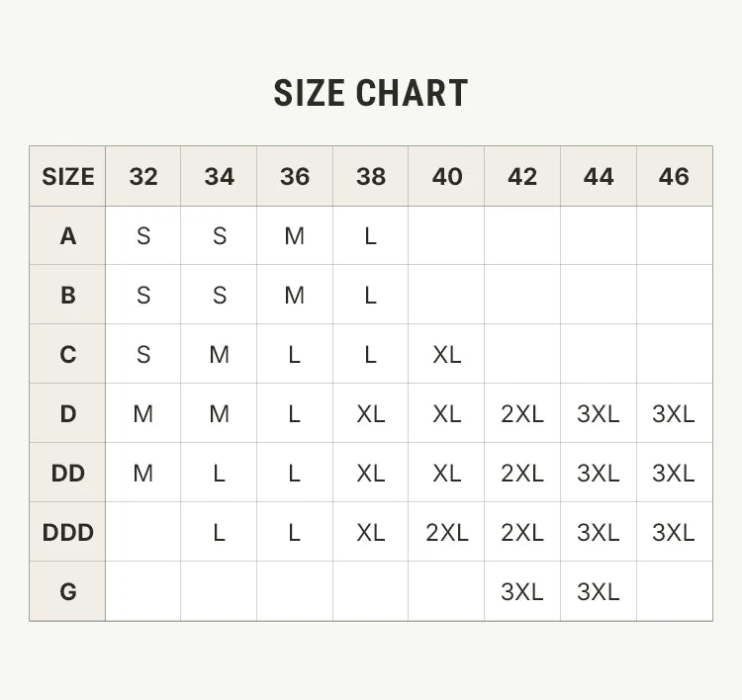
Task: Click the G cup row header
Action: 67,591
